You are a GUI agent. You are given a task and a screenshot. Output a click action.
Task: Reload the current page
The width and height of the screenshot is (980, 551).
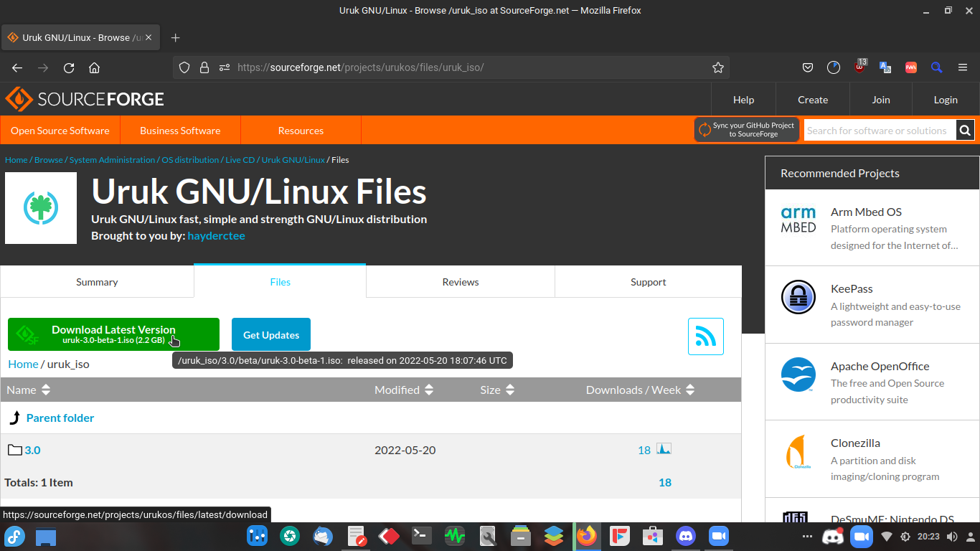[x=69, y=67]
